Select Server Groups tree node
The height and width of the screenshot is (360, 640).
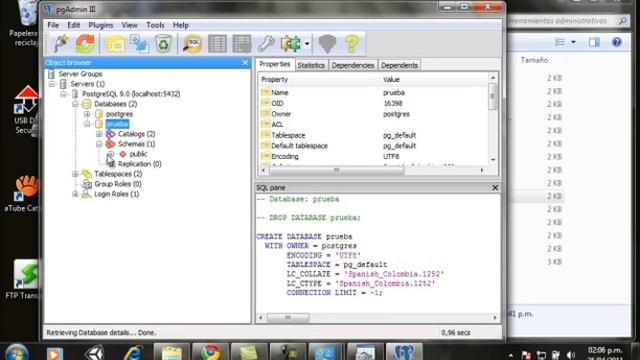coord(80,74)
